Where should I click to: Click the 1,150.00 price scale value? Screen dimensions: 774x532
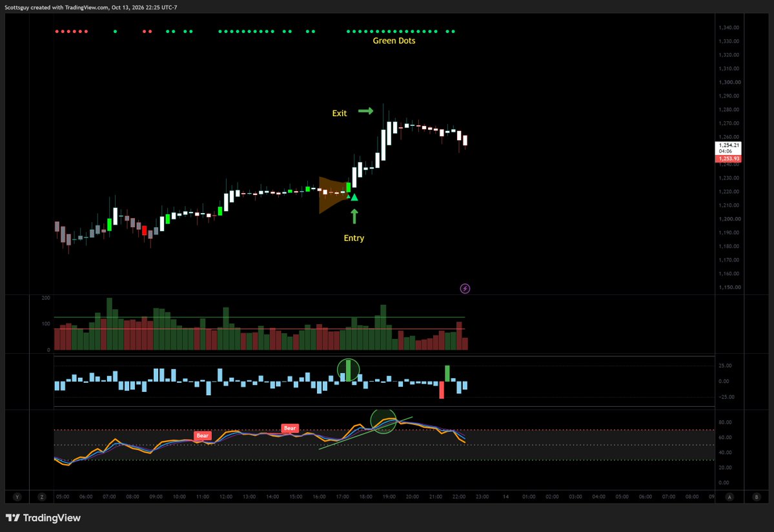coord(729,287)
